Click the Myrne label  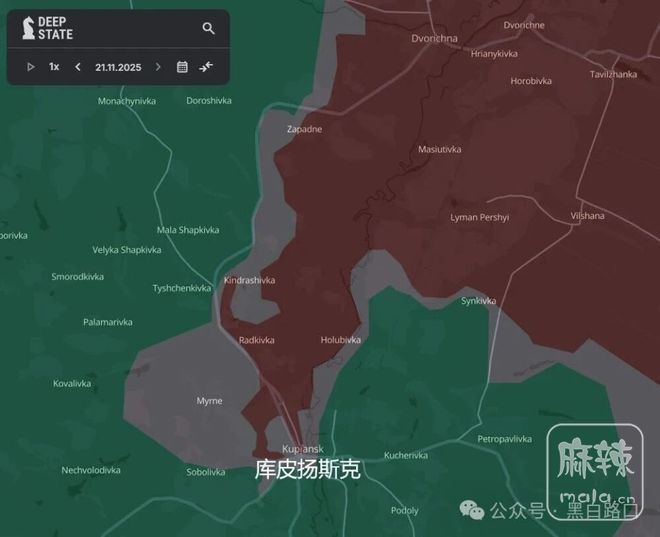click(209, 401)
